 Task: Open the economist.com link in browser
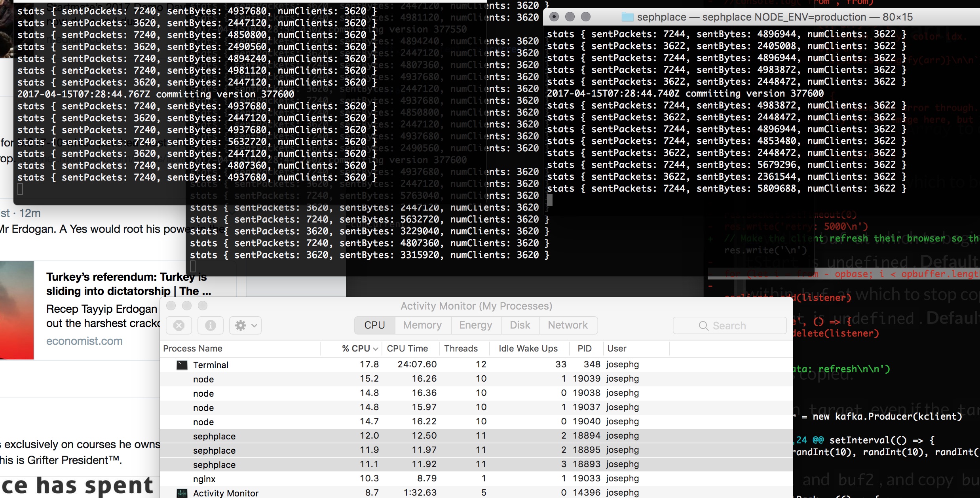[x=84, y=341]
